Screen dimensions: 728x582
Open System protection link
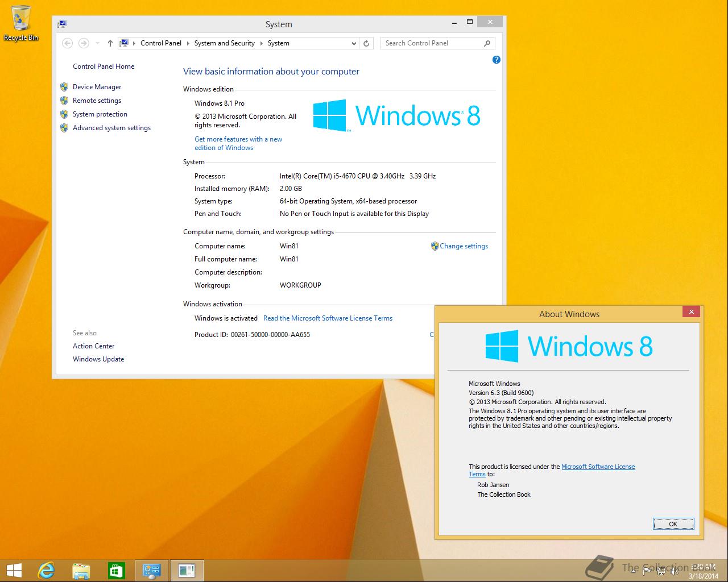pyautogui.click(x=100, y=114)
